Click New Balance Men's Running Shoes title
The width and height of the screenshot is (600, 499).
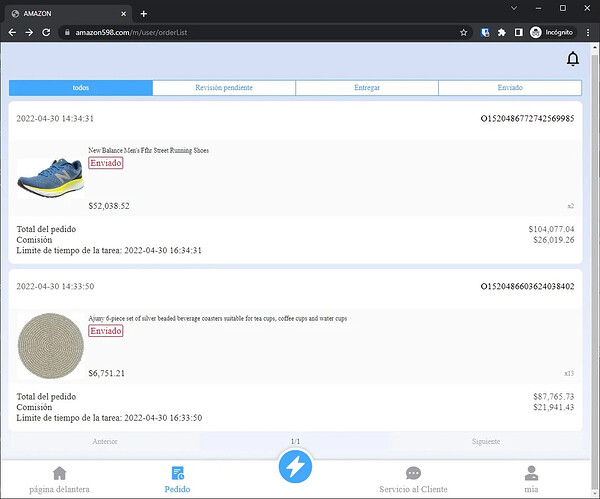coord(148,150)
